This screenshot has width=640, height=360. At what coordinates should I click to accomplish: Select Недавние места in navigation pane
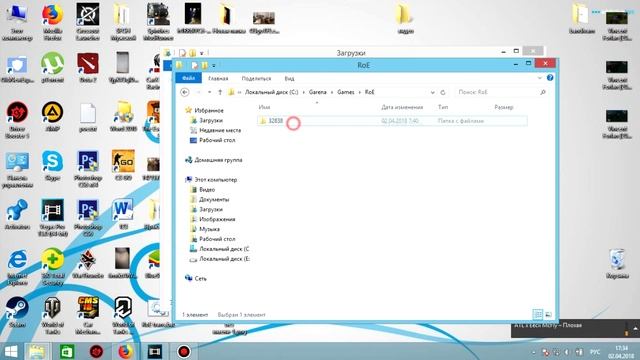pos(220,130)
